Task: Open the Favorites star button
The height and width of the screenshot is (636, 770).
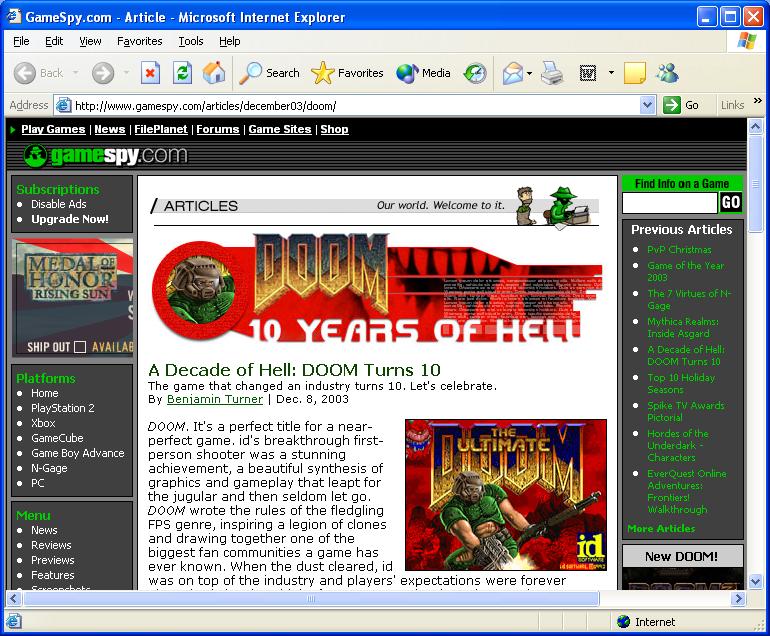Action: [347, 73]
